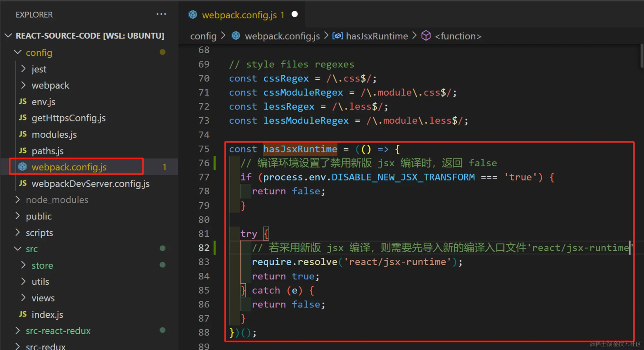Open webpackDevServer.config.js file
Viewport: 644px width, 350px height.
point(90,183)
